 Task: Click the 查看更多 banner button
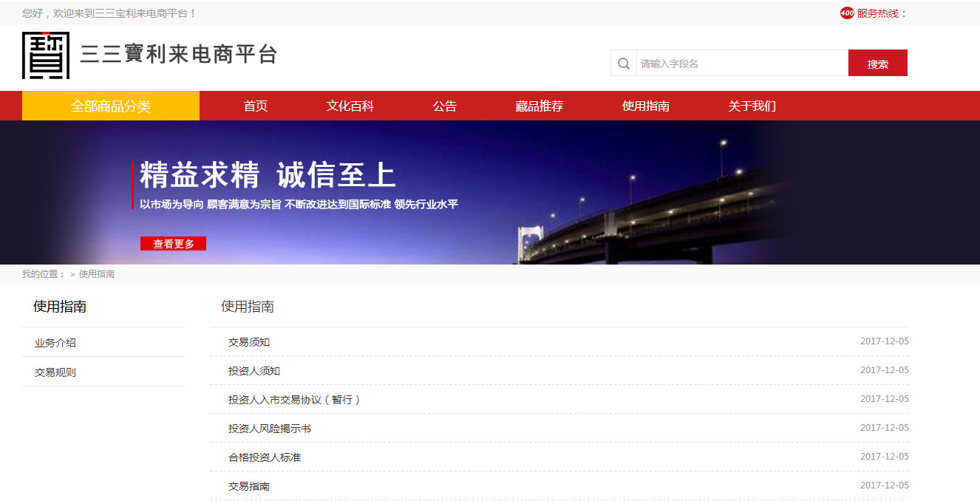click(174, 244)
